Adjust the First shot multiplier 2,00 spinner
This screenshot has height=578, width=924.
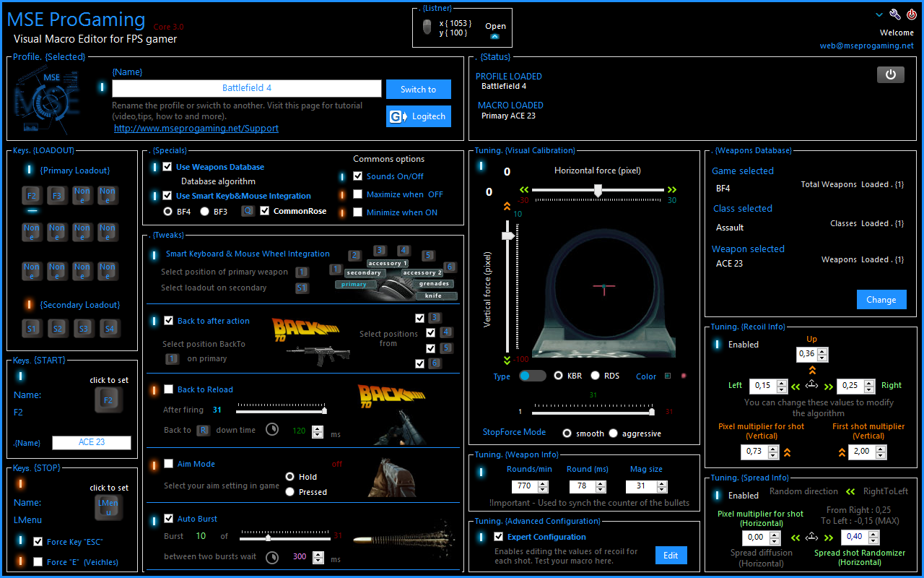pos(881,452)
